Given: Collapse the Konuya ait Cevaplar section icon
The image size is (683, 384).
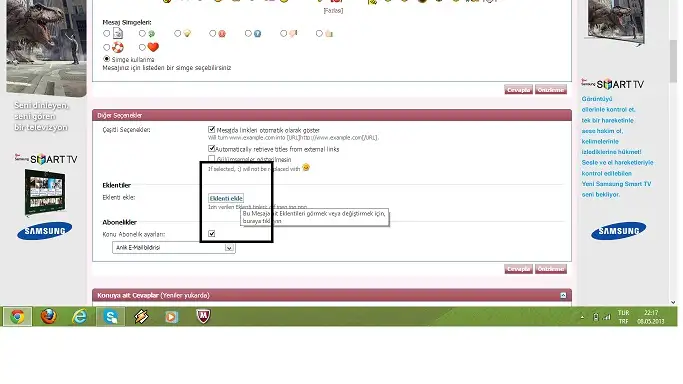Looking at the screenshot, I should point(563,295).
